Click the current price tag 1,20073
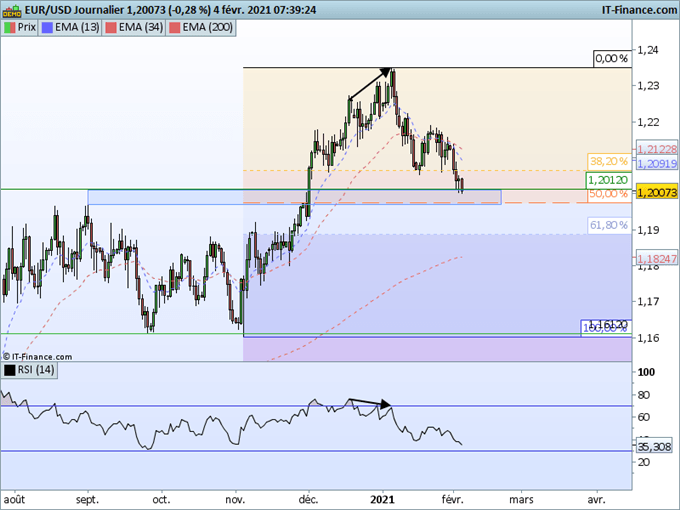 click(657, 192)
